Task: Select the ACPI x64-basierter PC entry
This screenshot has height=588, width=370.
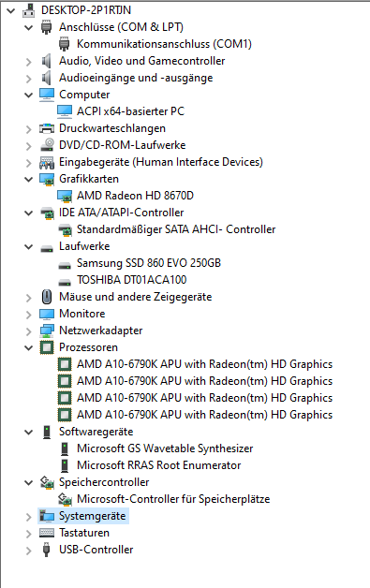Action: coord(130,111)
